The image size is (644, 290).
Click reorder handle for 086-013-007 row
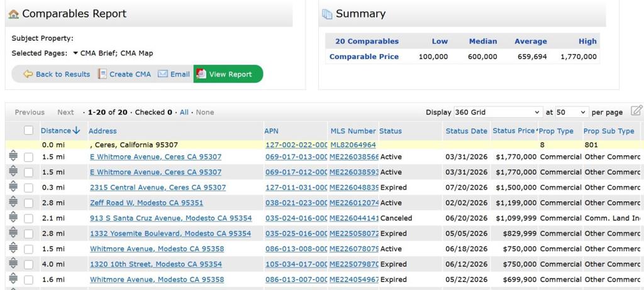pos(13,279)
